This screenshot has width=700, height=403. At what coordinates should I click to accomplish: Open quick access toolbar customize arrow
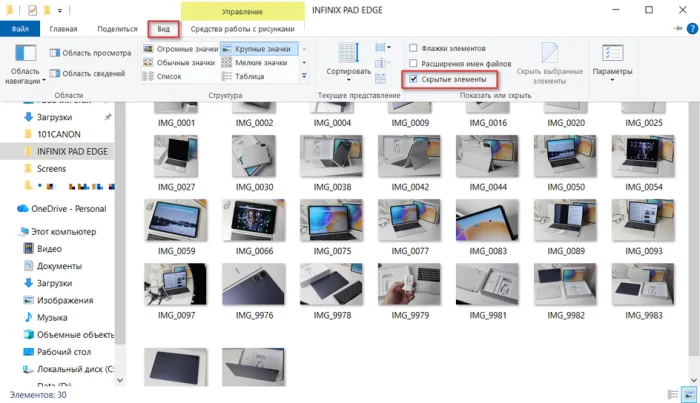(60, 10)
